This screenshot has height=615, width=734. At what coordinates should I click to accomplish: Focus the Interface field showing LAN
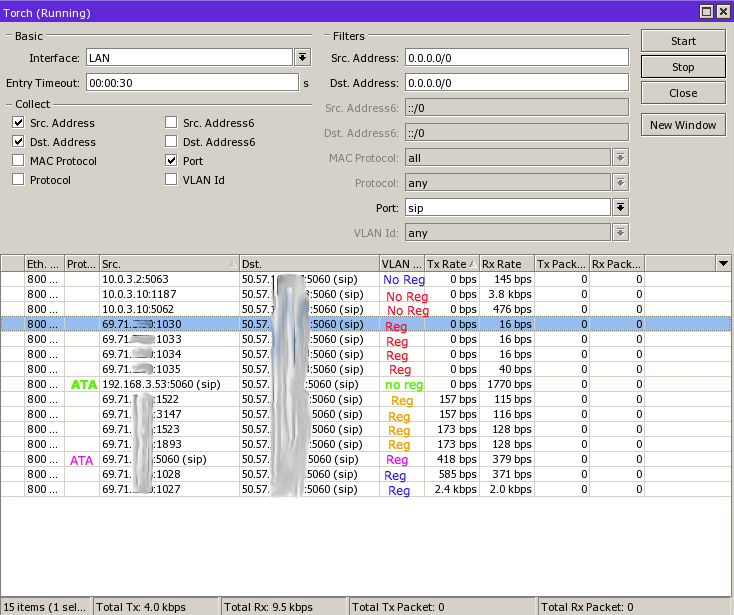[190, 58]
